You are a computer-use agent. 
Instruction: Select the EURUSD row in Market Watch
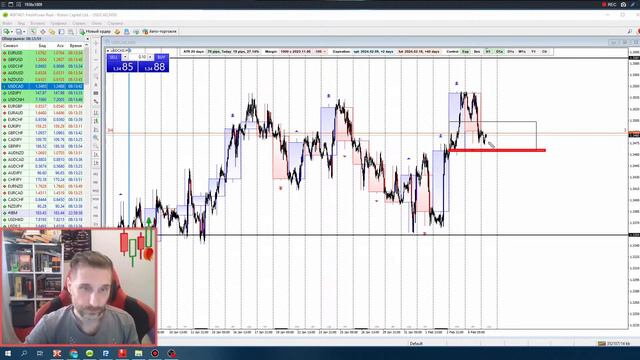[x=43, y=53]
